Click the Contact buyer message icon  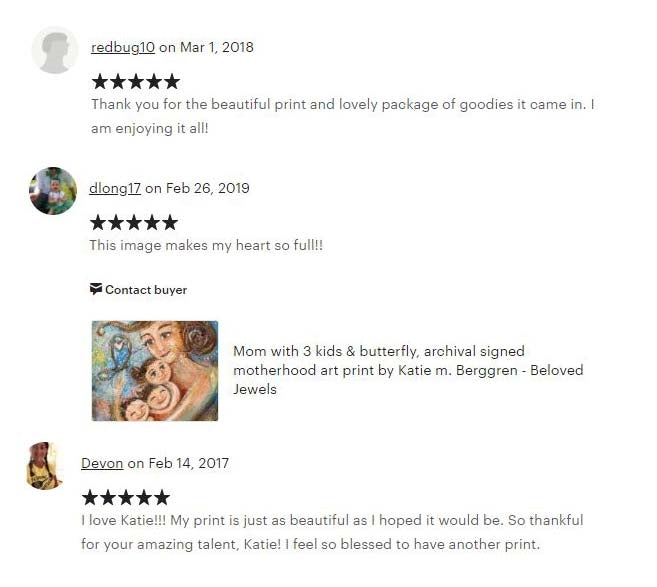click(x=96, y=289)
